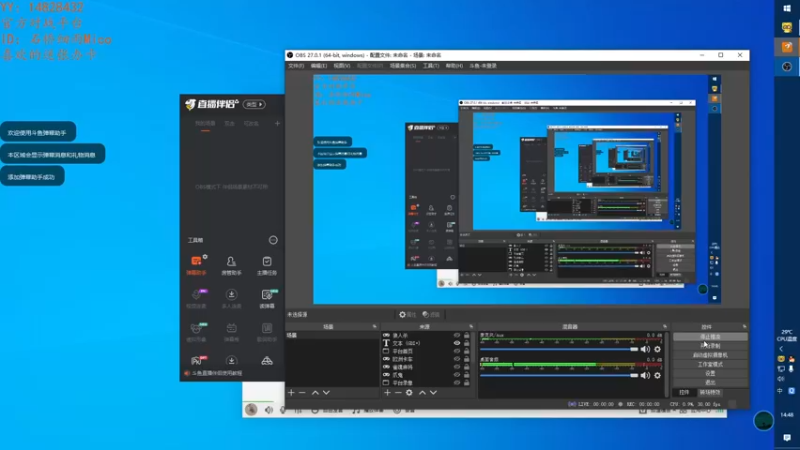The image size is (800, 450).
Task: Collapse the 工具箱 toolbox in 直播伴侣
Action: (x=273, y=240)
